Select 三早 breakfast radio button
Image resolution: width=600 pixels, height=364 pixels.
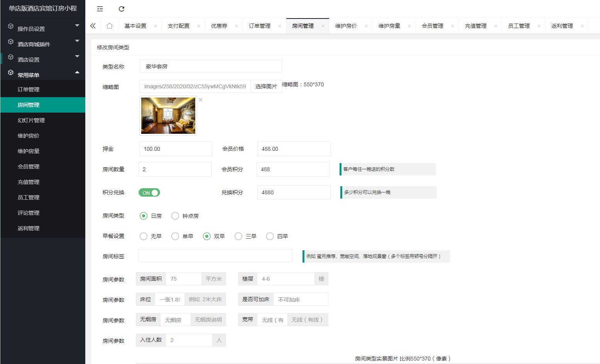pyautogui.click(x=238, y=236)
